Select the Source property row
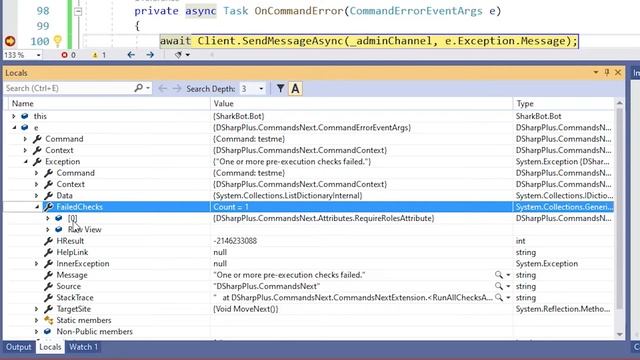 tap(308, 287)
